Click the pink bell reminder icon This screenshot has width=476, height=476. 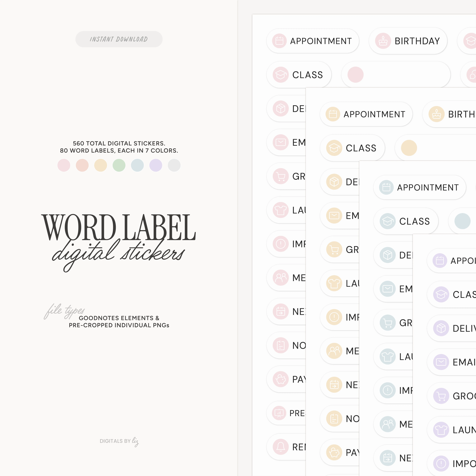pyautogui.click(x=281, y=447)
